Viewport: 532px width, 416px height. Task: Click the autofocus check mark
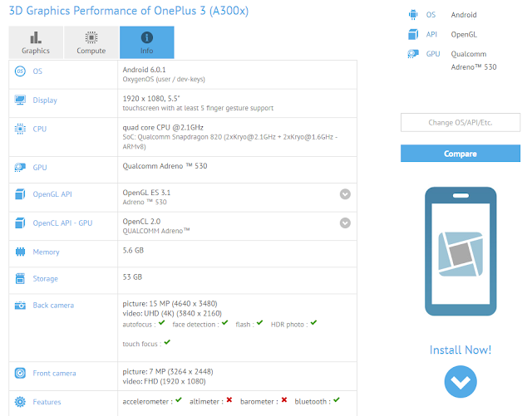click(161, 322)
